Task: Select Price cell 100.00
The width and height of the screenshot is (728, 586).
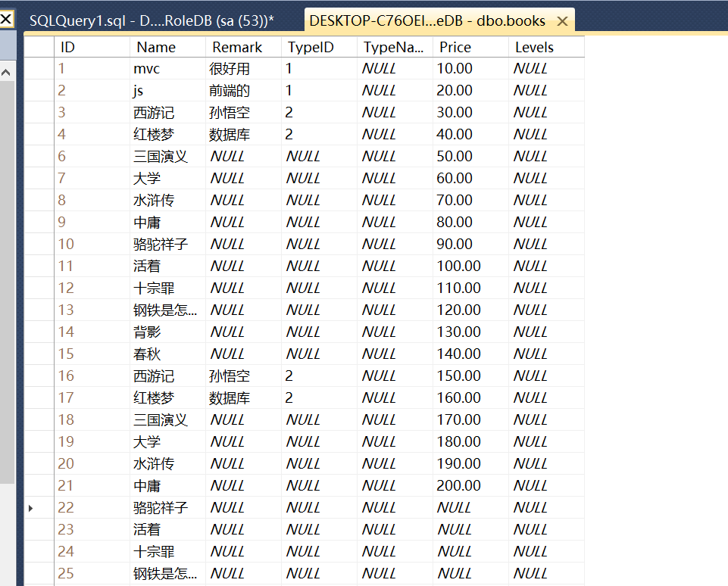Action: [x=470, y=267]
